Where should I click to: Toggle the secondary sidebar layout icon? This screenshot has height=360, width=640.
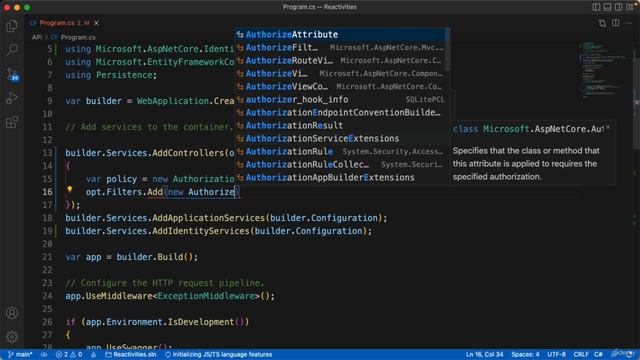point(618,7)
